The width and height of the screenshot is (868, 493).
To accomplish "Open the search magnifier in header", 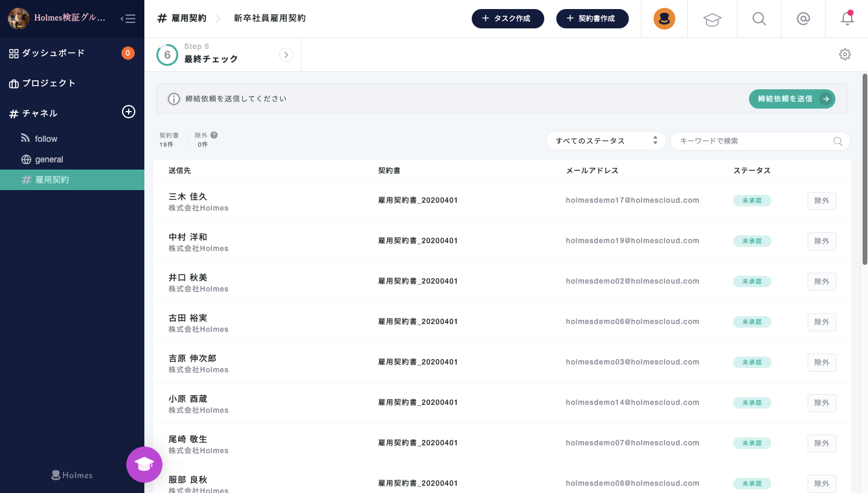I will coord(759,19).
